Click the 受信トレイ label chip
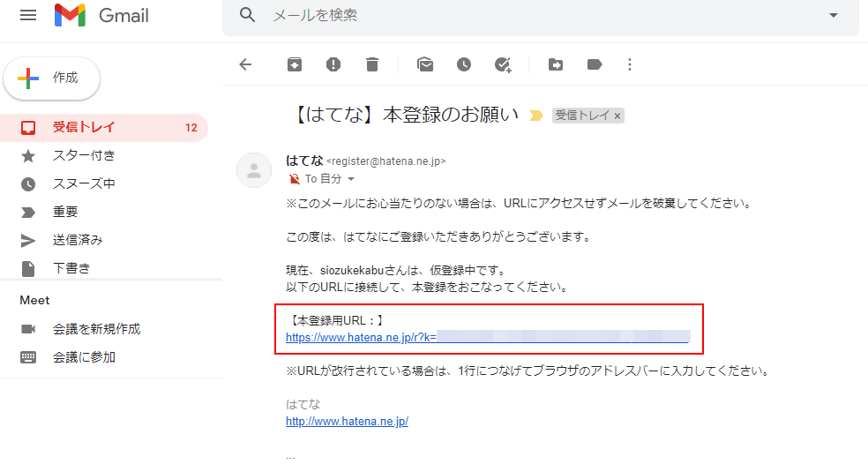This screenshot has width=868, height=464. click(x=582, y=116)
